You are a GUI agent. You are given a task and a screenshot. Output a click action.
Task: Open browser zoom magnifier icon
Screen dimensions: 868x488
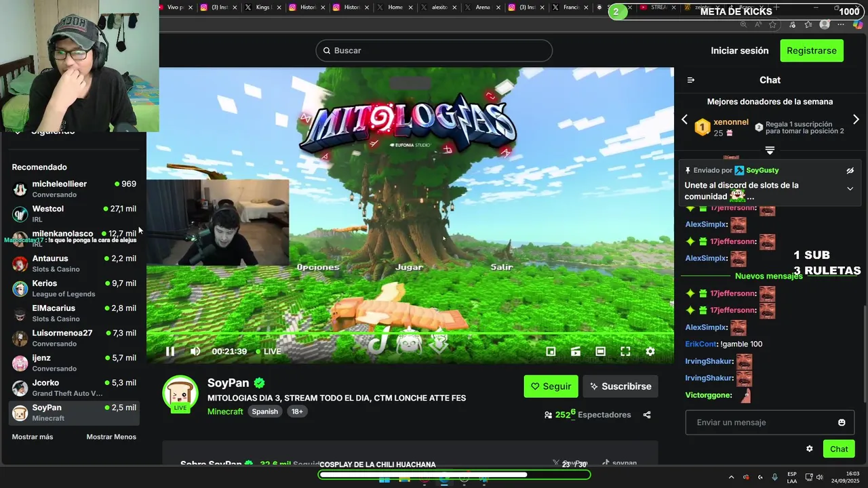click(743, 24)
